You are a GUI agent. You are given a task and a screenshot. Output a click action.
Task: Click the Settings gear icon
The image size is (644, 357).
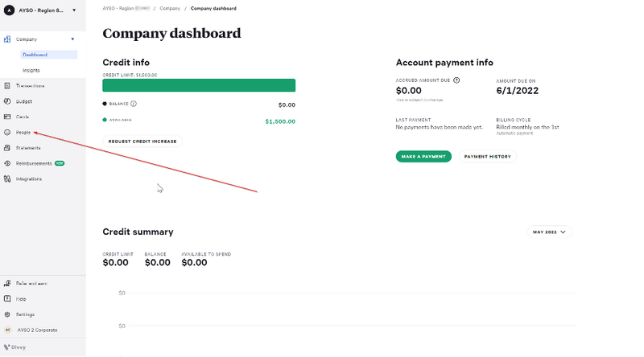(x=7, y=314)
